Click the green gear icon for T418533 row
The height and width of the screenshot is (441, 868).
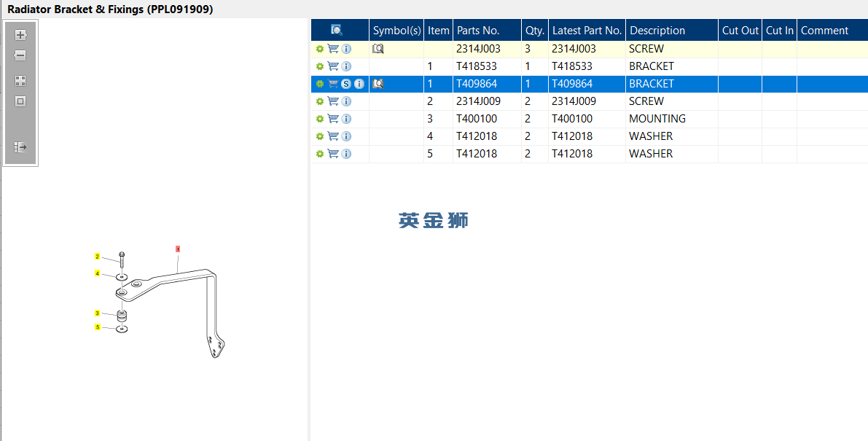319,66
